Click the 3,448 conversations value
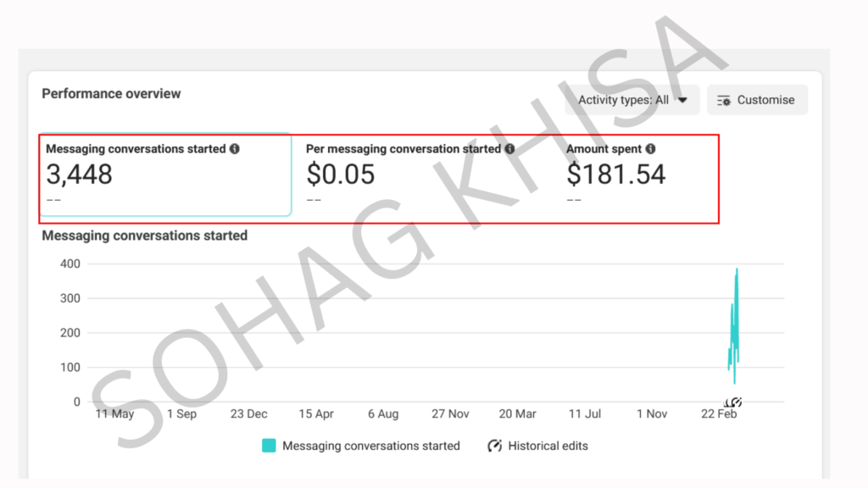This screenshot has width=868, height=488. tap(79, 175)
